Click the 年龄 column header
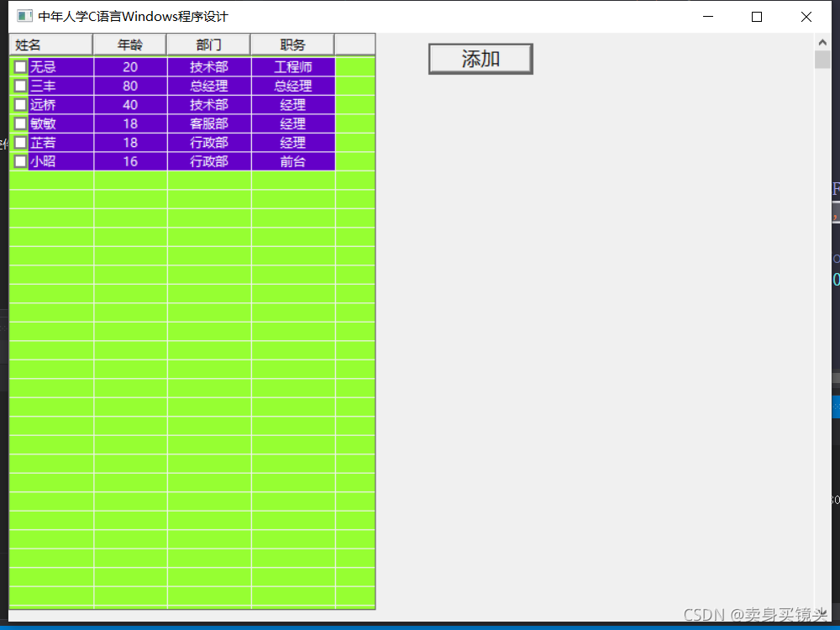840x630 pixels. pyautogui.click(x=129, y=45)
